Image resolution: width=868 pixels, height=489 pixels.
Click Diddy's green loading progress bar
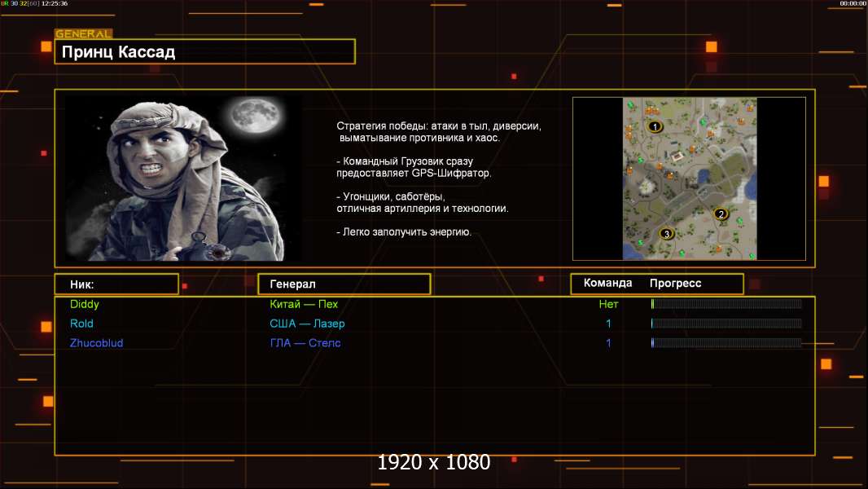point(726,304)
